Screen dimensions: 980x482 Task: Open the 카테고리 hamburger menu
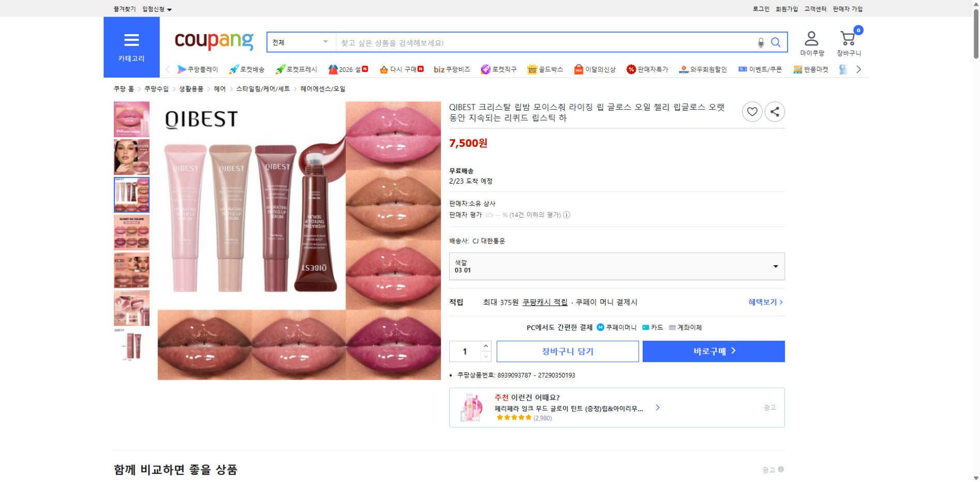(x=132, y=40)
